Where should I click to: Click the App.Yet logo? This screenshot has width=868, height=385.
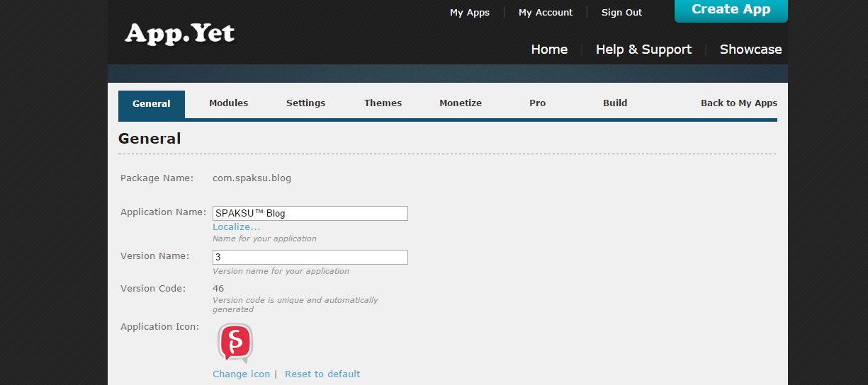click(x=179, y=33)
